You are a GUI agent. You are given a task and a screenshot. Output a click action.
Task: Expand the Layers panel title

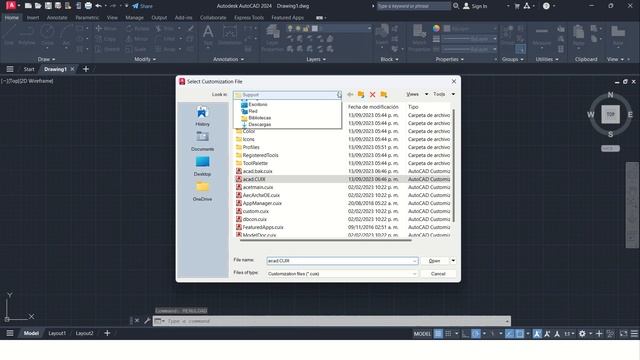[316, 59]
